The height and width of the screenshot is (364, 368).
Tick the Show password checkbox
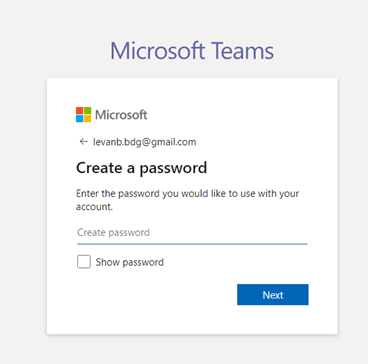pyautogui.click(x=84, y=262)
